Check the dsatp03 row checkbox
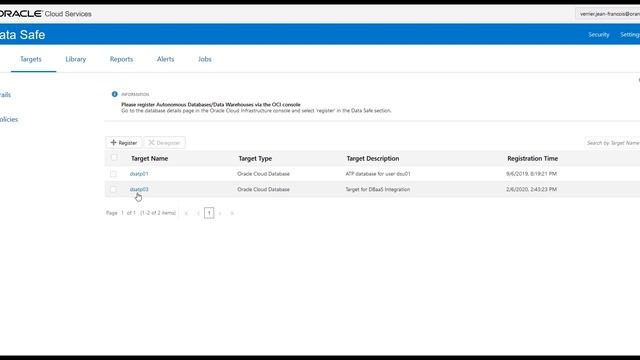640x360 pixels. (113, 189)
